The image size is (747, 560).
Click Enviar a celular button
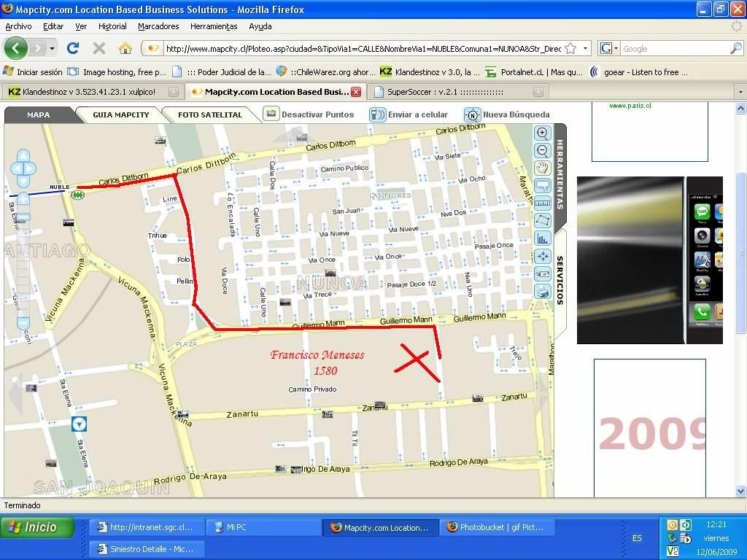click(x=409, y=114)
